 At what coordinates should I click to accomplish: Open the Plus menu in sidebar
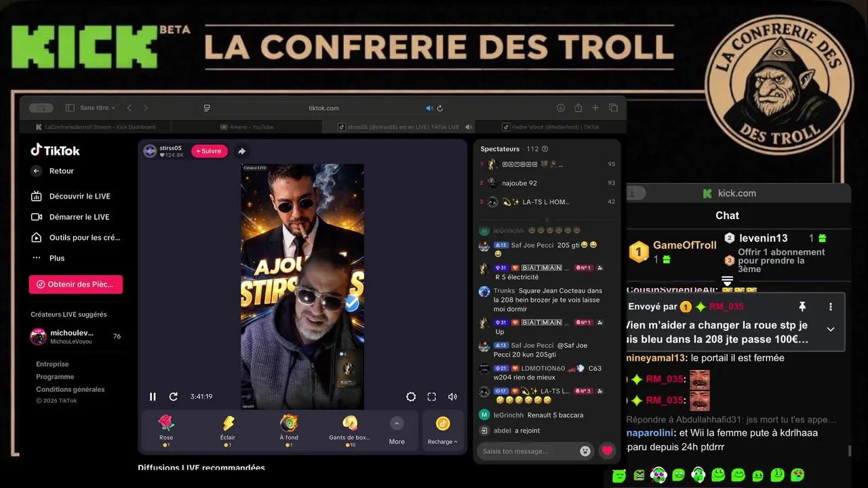48,258
